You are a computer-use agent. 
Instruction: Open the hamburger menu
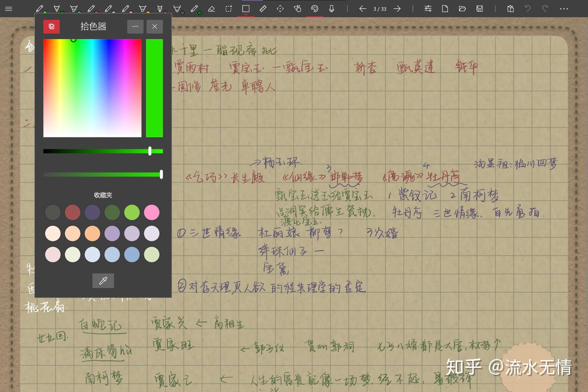[x=9, y=9]
